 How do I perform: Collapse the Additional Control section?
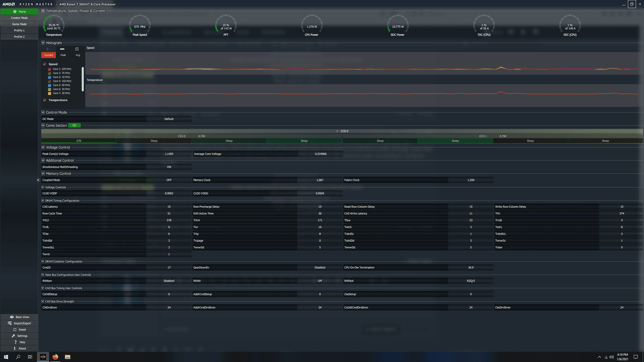[43, 160]
